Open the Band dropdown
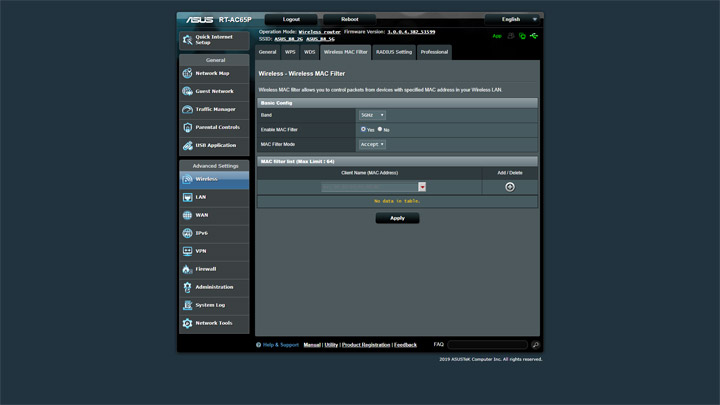720x405 pixels. (372, 115)
